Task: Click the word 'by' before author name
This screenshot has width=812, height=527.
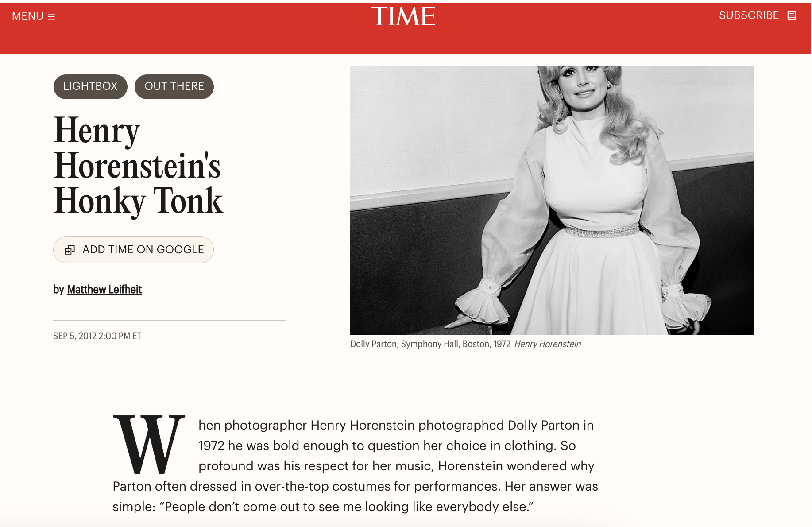Action: coord(58,290)
